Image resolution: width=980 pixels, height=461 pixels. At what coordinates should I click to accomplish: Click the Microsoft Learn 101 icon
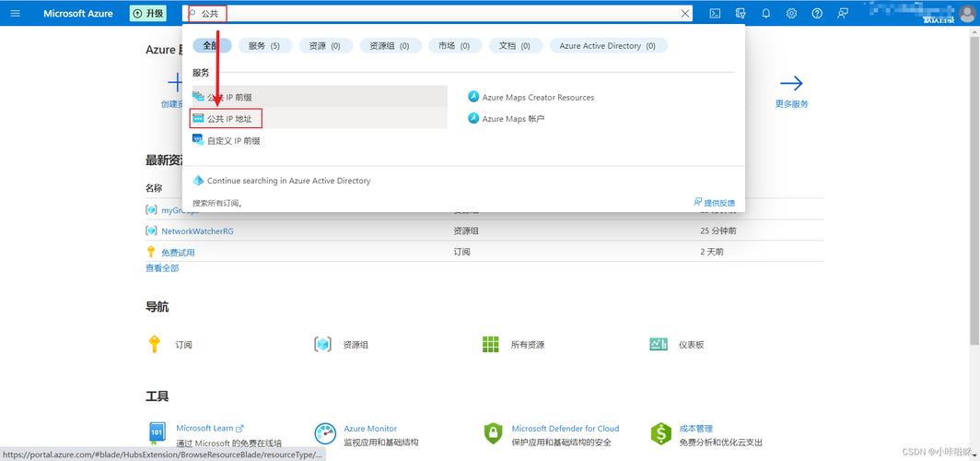pyautogui.click(x=157, y=433)
